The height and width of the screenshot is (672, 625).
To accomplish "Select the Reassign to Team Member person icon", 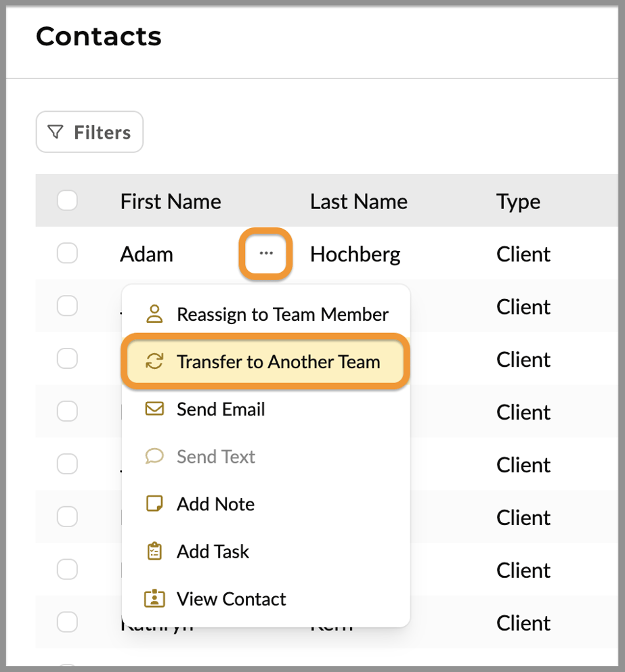I will [155, 313].
